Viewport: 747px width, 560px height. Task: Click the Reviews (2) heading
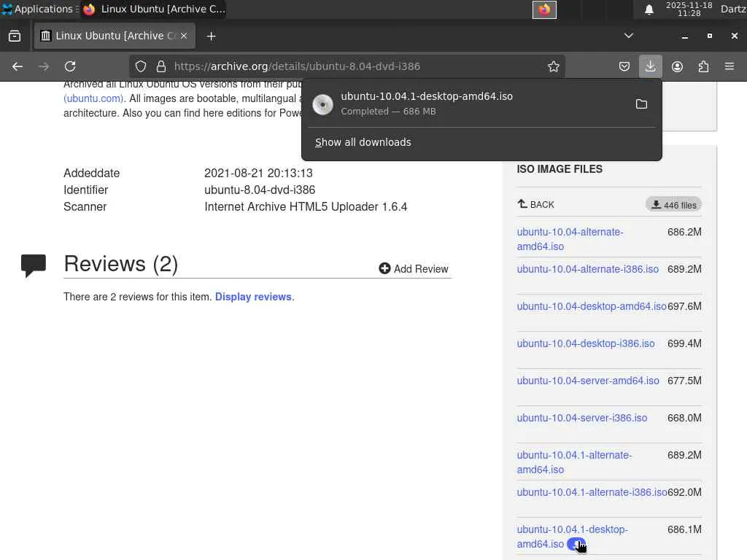point(121,264)
